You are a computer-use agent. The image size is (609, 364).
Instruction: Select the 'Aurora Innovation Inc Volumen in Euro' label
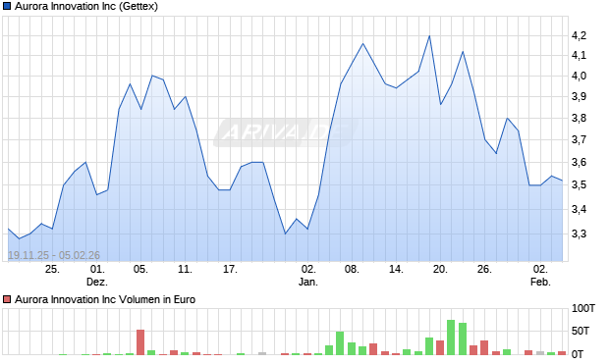tap(105, 299)
